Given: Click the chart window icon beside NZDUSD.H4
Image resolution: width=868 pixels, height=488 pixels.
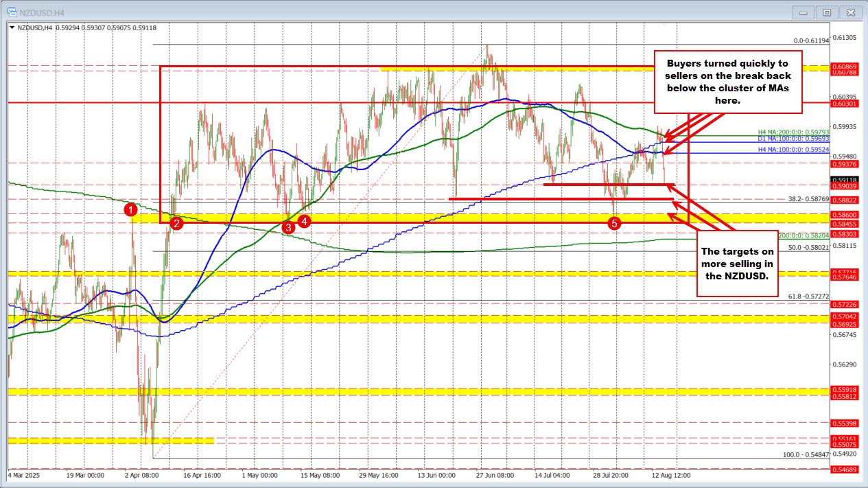Looking at the screenshot, I should click(x=9, y=12).
